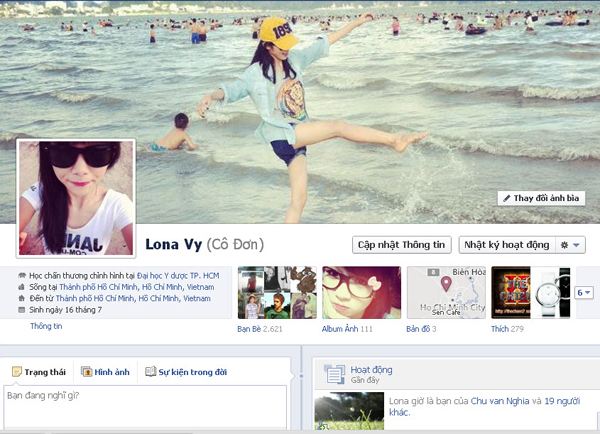Screen dimensions: 600x434
Task: Click the building icon beside Sống tại
Action: coord(21,287)
